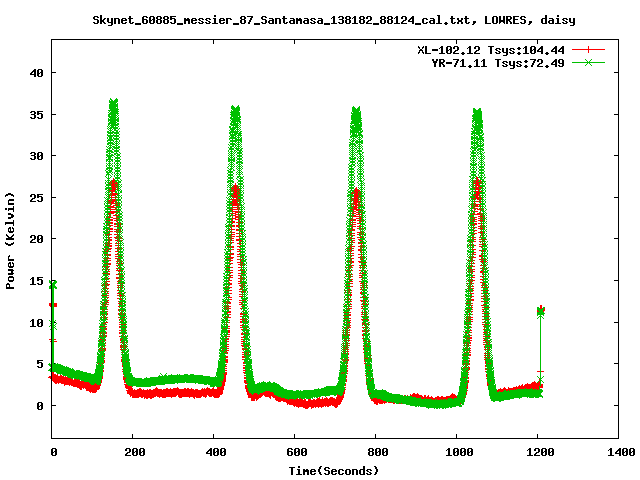640x480 pixels.
Task: Click the y-axis tick label 20
Action: click(x=36, y=239)
